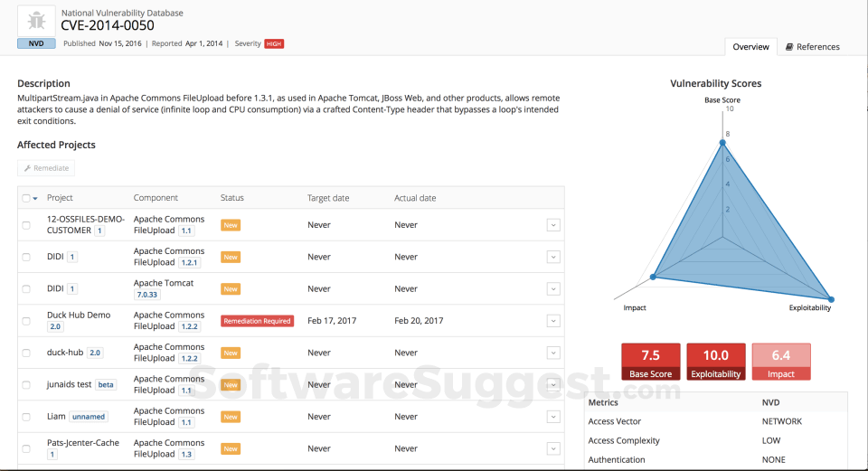Switch to the References tab

point(812,47)
